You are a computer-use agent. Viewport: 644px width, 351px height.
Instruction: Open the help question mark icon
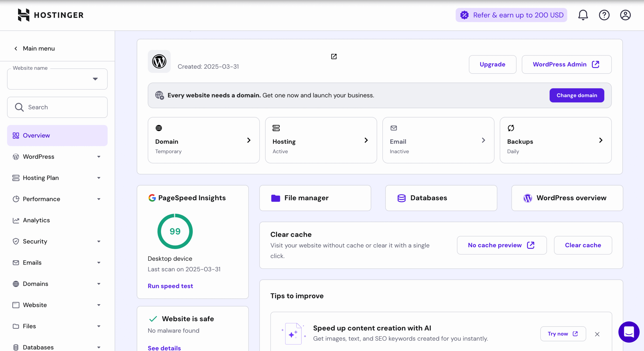604,15
